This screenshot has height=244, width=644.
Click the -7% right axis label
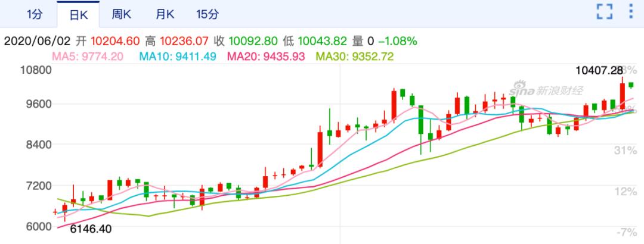coord(627,233)
